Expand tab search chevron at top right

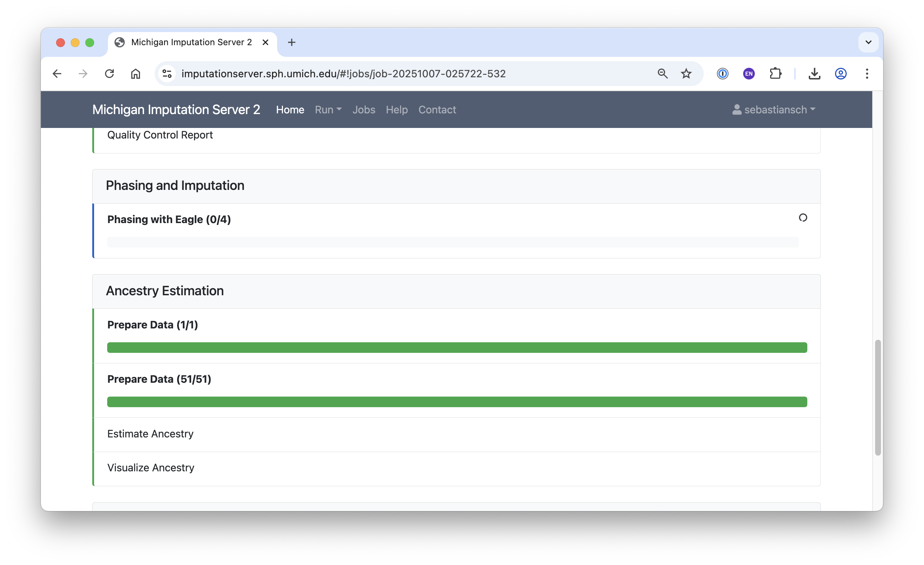pos(868,42)
